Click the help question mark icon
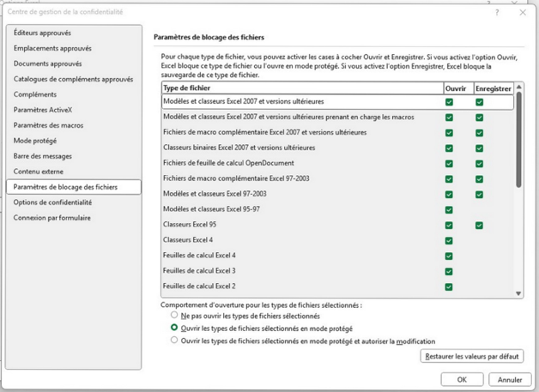539x392 pixels. (x=497, y=13)
